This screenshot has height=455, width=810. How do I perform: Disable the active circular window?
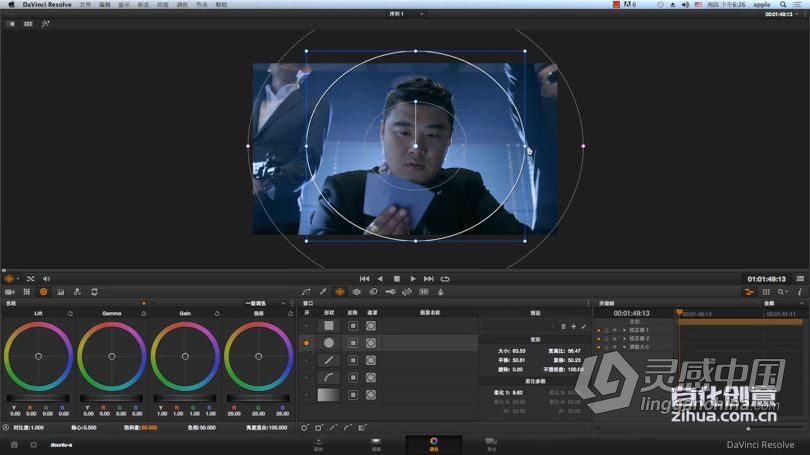307,343
